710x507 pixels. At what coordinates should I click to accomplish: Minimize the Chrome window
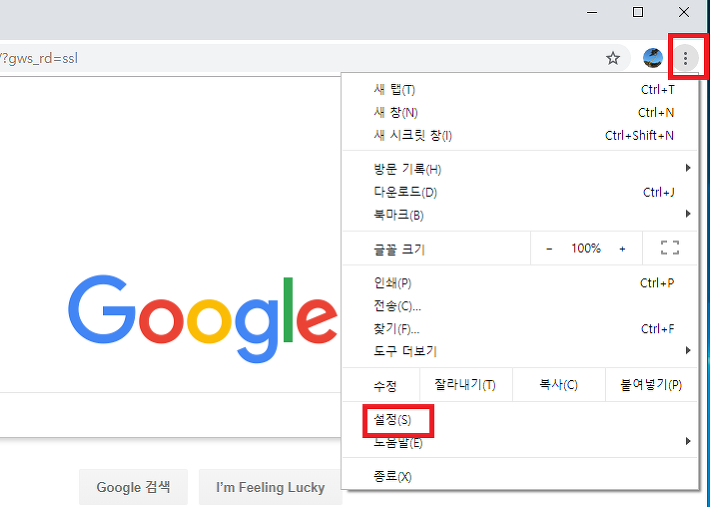point(592,12)
